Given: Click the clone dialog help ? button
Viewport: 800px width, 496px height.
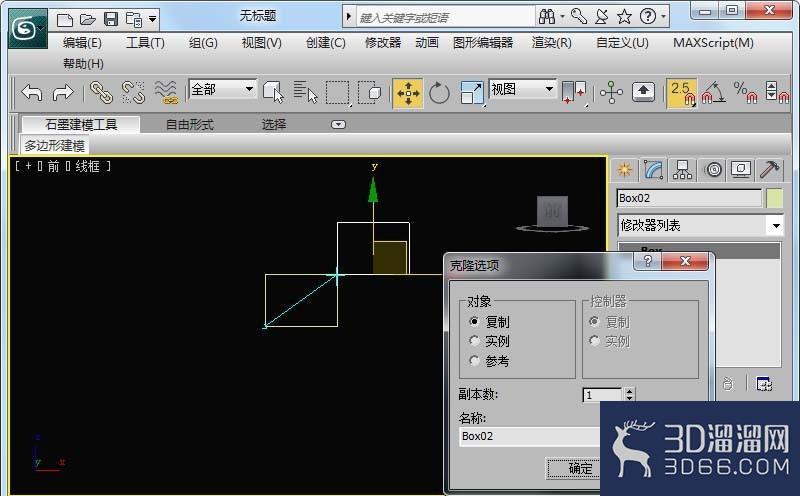Looking at the screenshot, I should [x=647, y=261].
